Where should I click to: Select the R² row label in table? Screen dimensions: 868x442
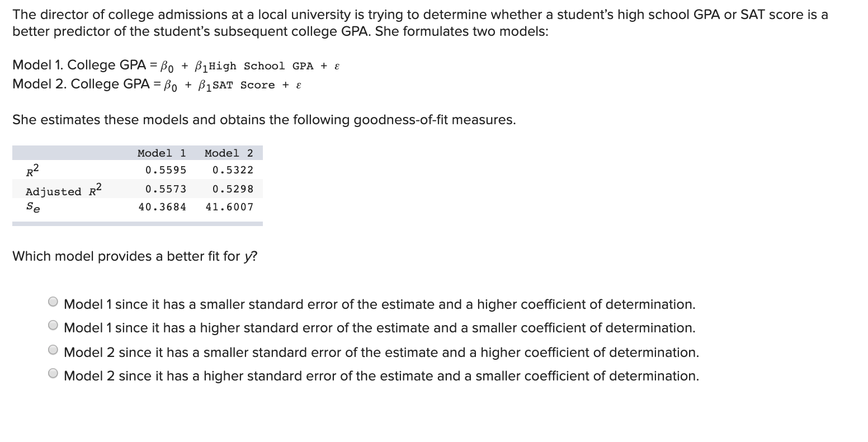coord(30,171)
